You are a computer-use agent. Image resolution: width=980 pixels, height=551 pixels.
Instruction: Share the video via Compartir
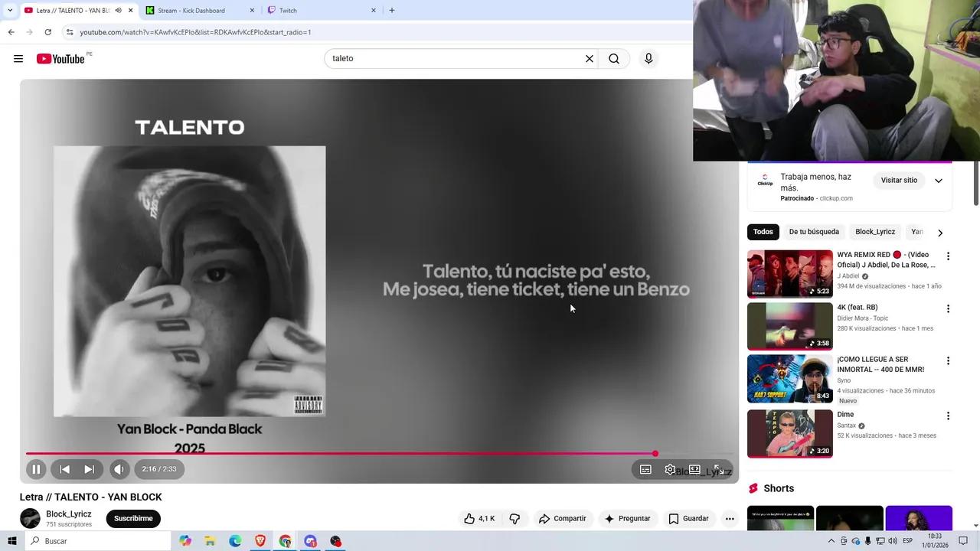click(x=562, y=519)
